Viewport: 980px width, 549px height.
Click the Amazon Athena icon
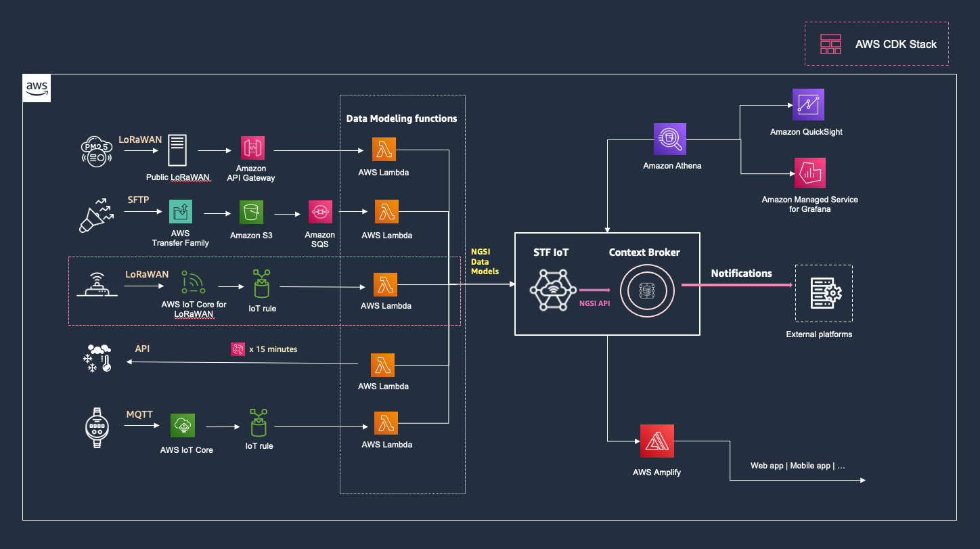(670, 139)
